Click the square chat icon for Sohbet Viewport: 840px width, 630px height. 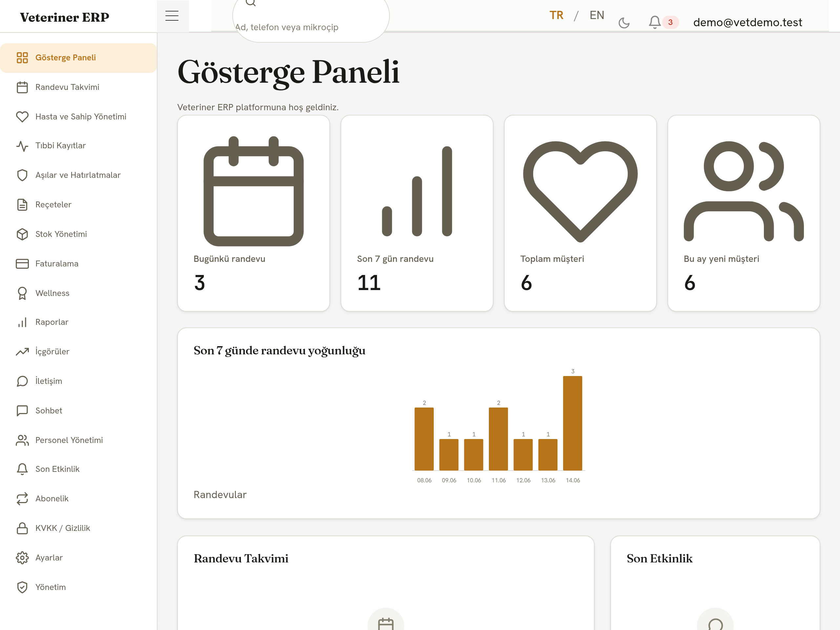pos(22,410)
